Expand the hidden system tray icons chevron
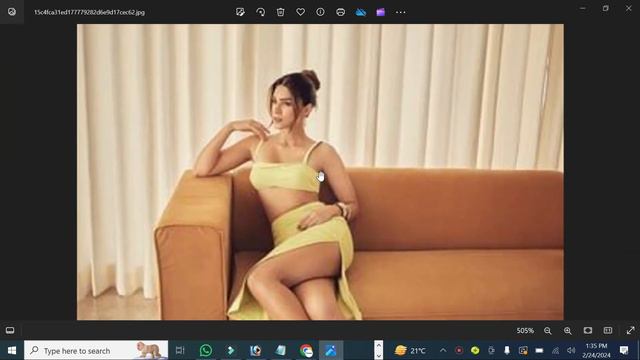This screenshot has width=640, height=360. tap(443, 350)
